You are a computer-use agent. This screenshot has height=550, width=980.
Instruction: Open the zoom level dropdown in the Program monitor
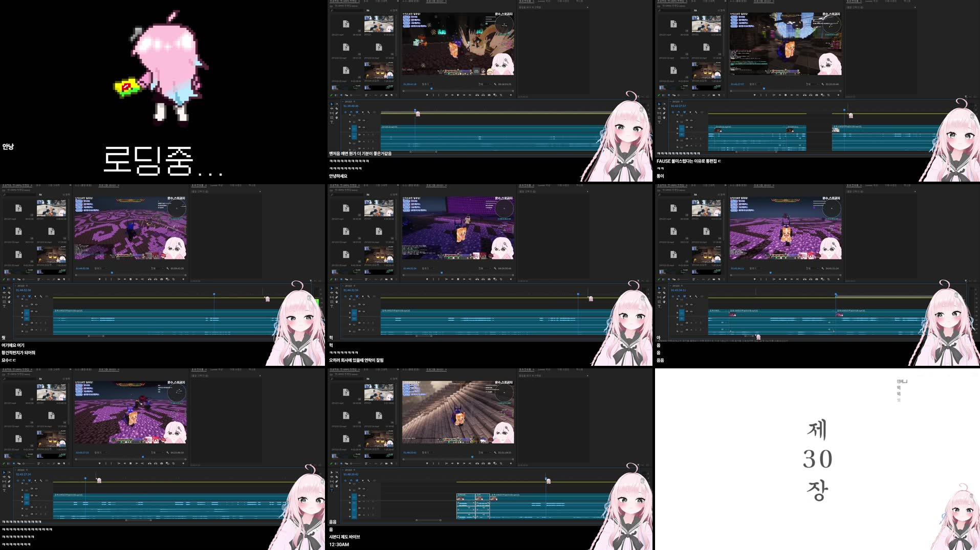[426, 84]
